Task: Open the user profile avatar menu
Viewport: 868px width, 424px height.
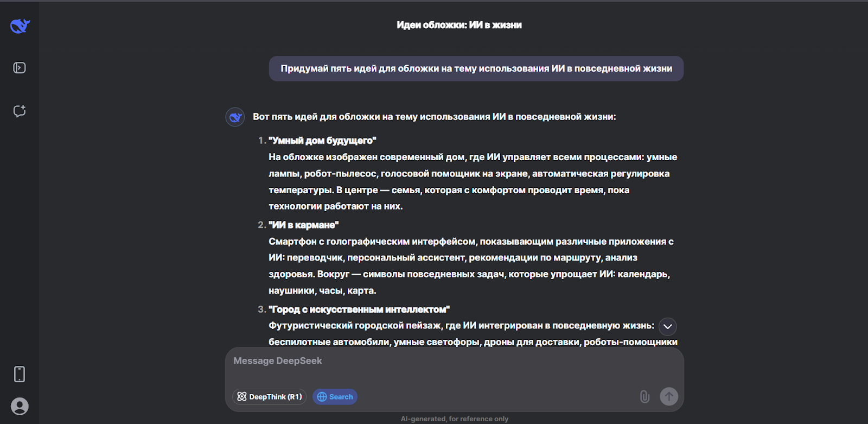Action: point(20,406)
